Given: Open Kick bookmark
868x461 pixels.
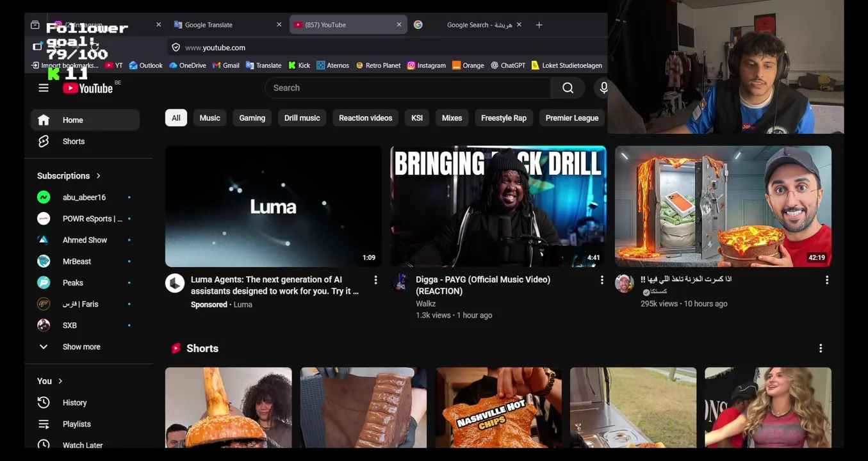Looking at the screenshot, I should click(x=299, y=65).
